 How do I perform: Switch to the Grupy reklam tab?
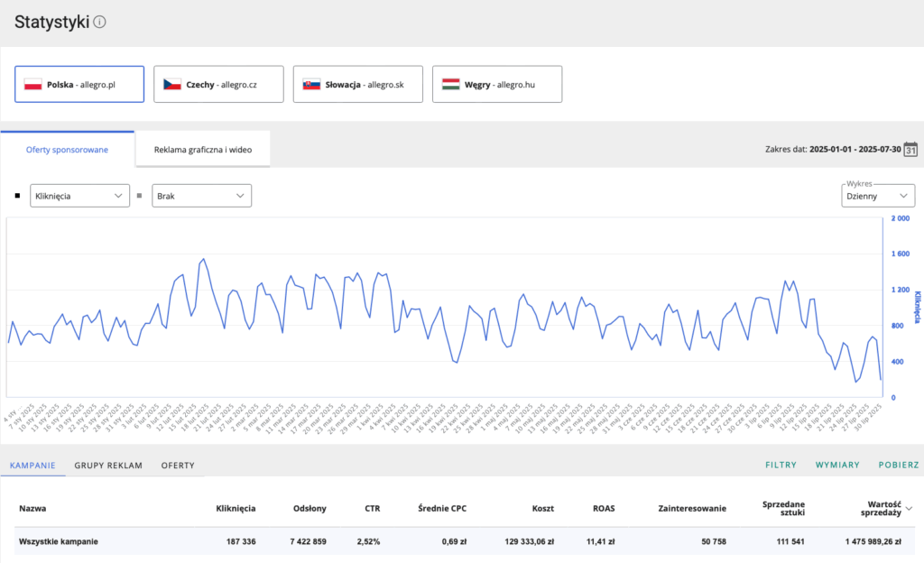click(x=108, y=466)
